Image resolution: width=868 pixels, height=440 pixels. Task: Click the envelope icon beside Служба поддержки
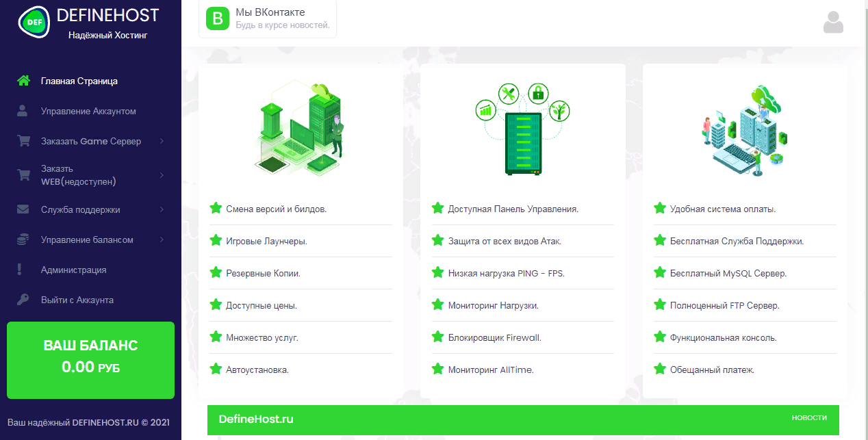click(x=23, y=209)
